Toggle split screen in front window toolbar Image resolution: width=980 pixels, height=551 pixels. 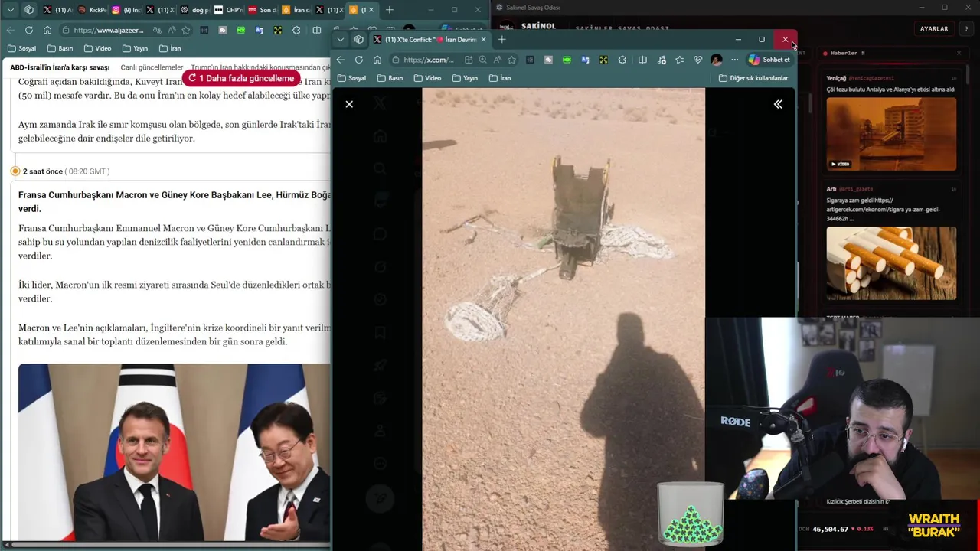642,60
